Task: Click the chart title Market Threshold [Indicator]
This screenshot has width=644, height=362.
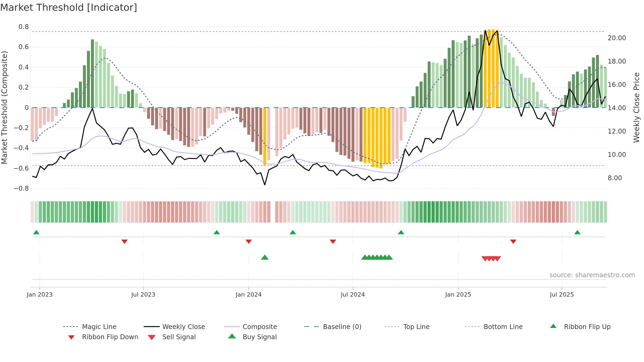Action: [69, 8]
